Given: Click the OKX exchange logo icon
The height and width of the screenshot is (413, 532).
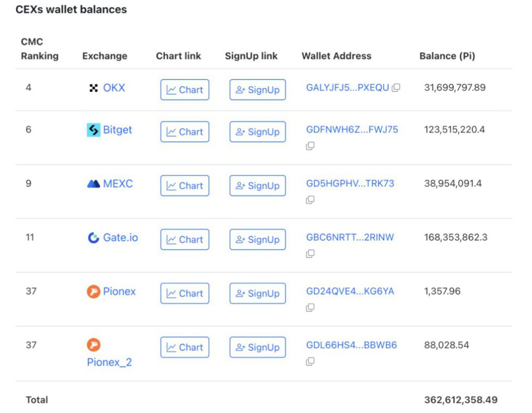Looking at the screenshot, I should click(94, 88).
